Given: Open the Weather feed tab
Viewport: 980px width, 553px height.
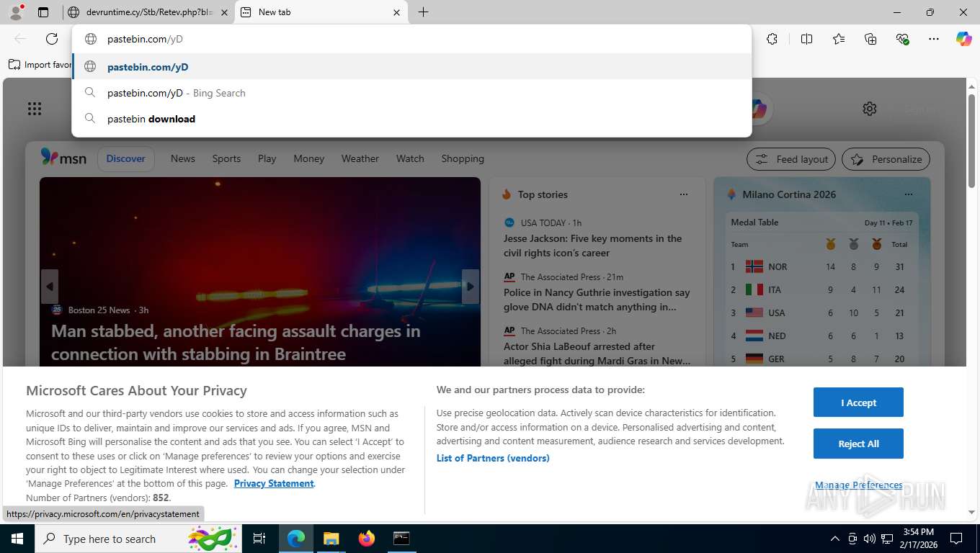Looking at the screenshot, I should click(360, 158).
